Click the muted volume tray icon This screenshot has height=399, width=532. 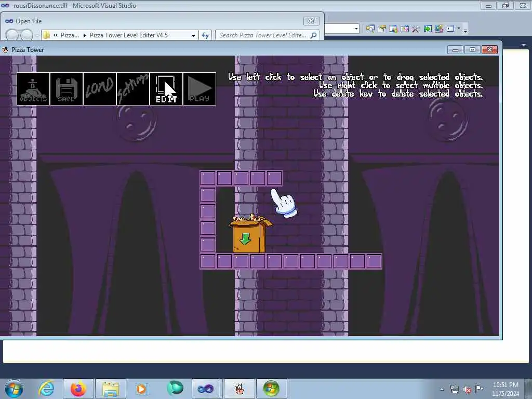(467, 389)
